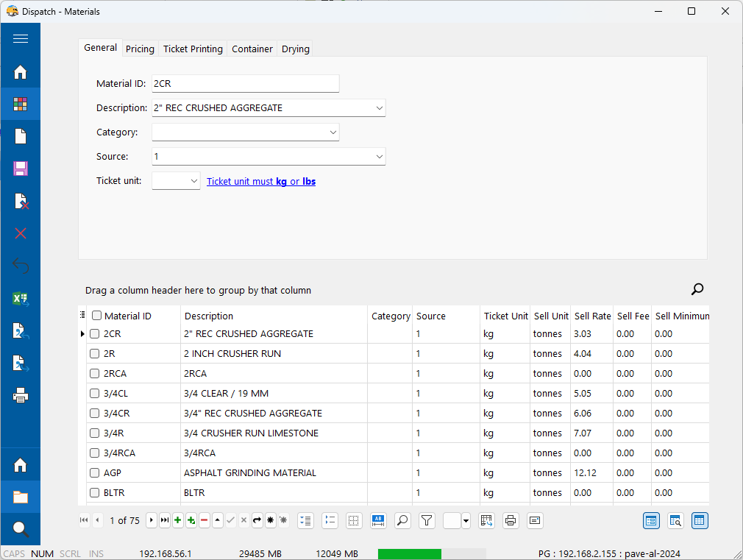Screen dimensions: 743x560
Task: Check the box for 2RCA row
Action: (94, 374)
